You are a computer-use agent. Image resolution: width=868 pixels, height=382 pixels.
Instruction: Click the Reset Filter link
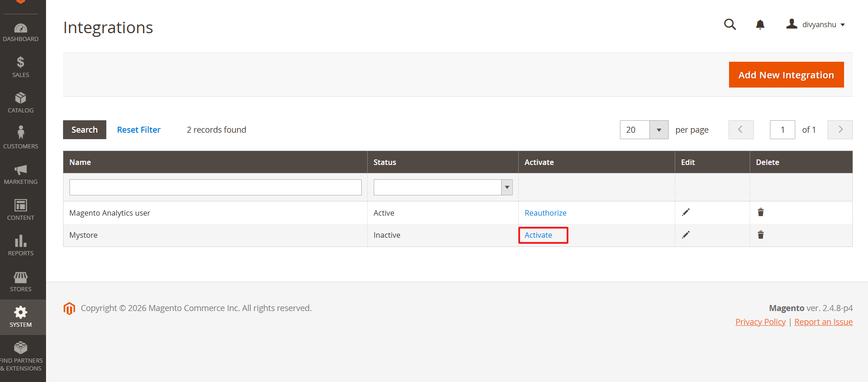[139, 130]
